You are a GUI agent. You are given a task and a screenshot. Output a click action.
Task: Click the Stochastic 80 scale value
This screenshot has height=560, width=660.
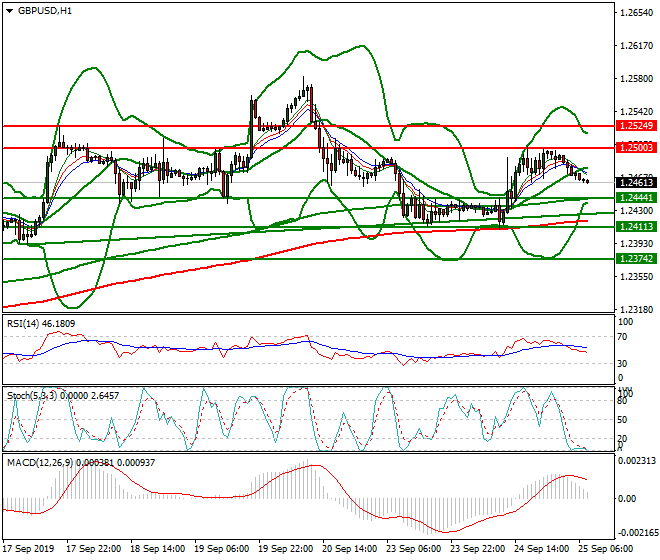622,401
